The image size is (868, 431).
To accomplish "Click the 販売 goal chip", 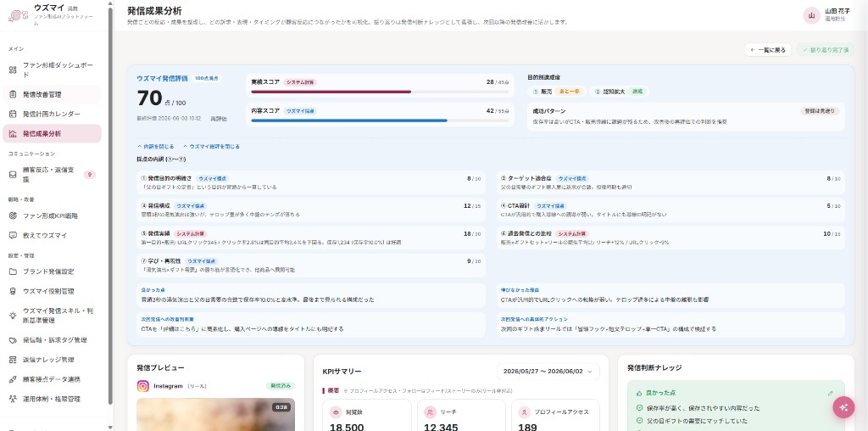I will [x=557, y=92].
